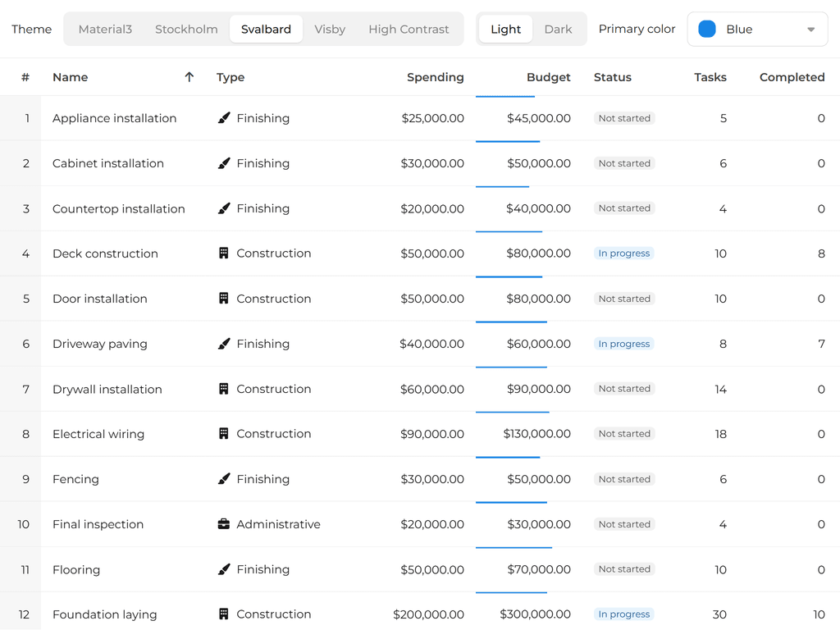
Task: Click the briefcase icon on Final inspection row
Action: pyautogui.click(x=223, y=523)
